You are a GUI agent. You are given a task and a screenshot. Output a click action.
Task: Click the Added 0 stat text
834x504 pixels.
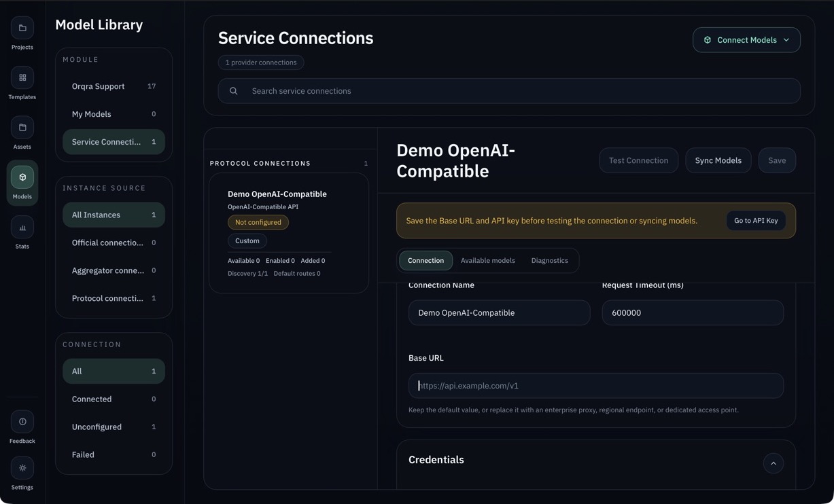point(313,261)
